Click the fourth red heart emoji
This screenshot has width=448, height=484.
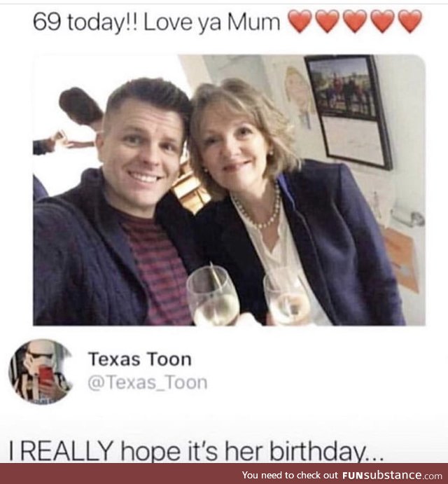pyautogui.click(x=382, y=22)
